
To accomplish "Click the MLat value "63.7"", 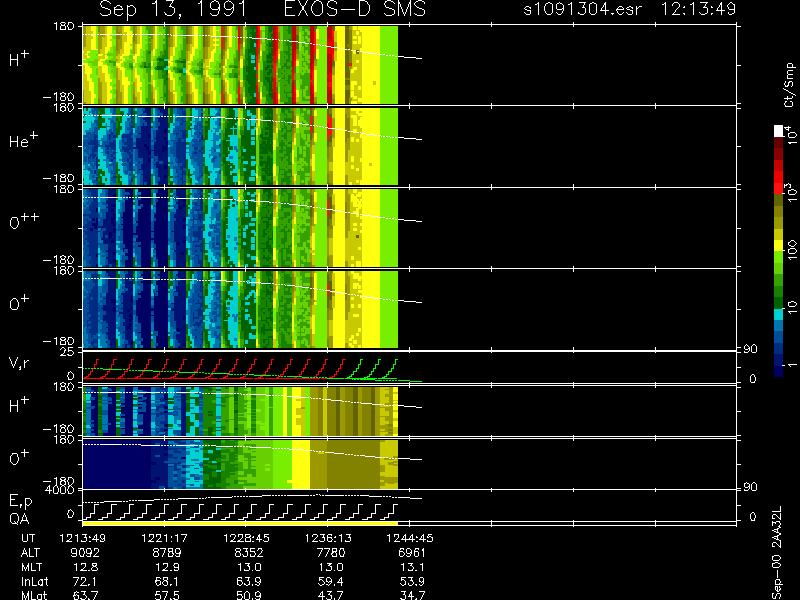I will pyautogui.click(x=85, y=595).
